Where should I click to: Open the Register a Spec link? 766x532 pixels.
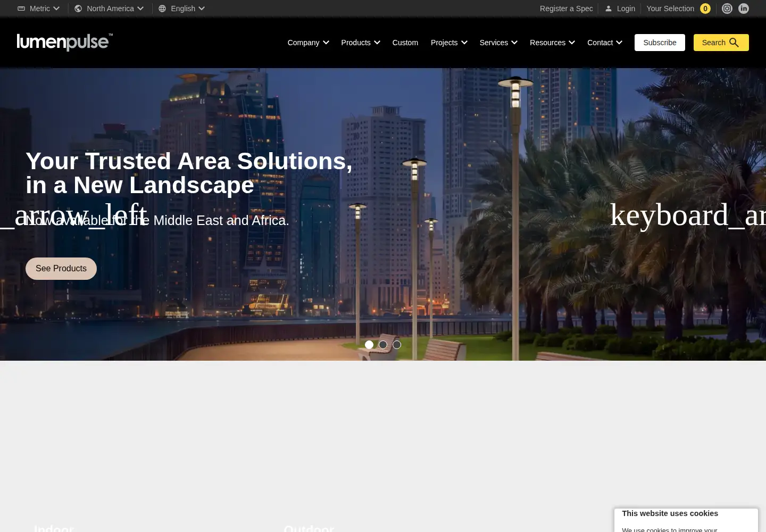point(566,9)
